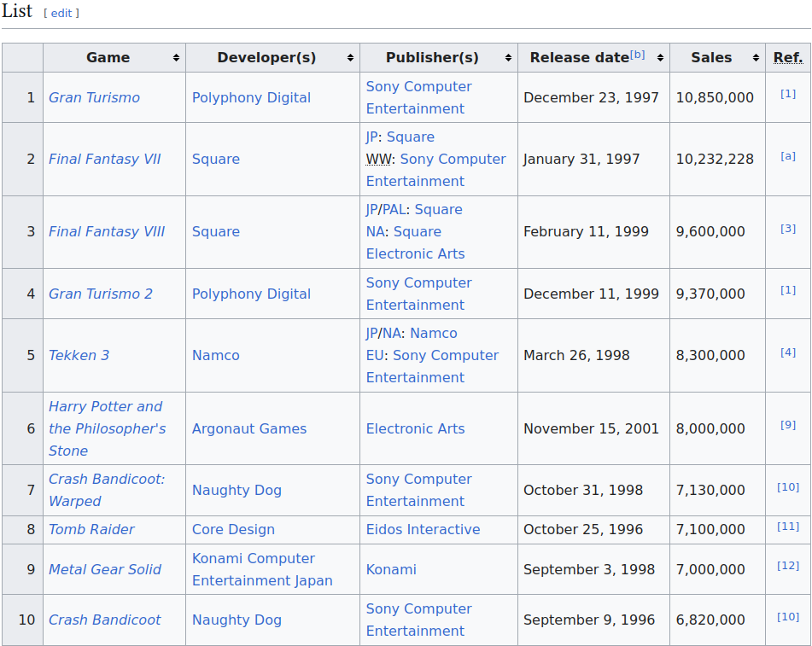Select release date January 31, 1997

point(581,159)
